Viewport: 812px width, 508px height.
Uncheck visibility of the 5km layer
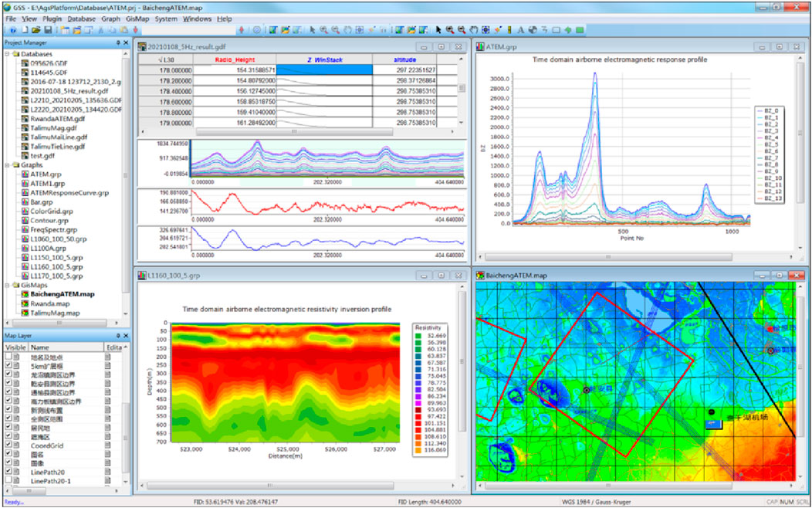pyautogui.click(x=8, y=366)
